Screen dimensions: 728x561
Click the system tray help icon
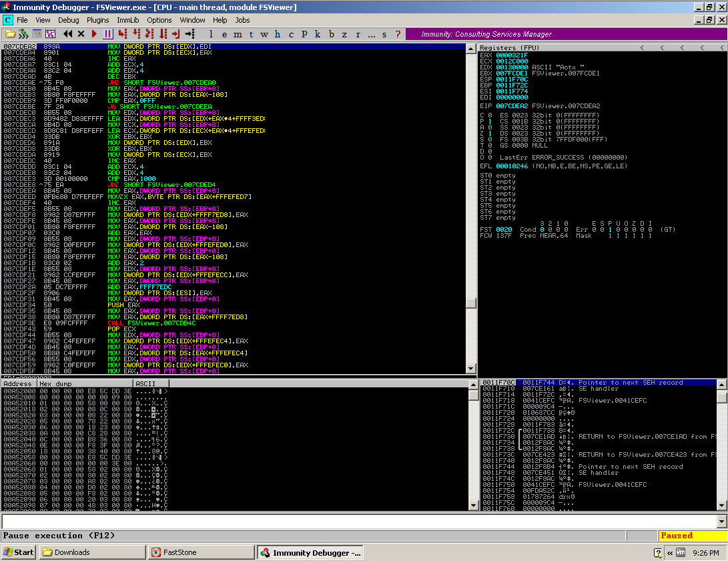pyautogui.click(x=657, y=552)
